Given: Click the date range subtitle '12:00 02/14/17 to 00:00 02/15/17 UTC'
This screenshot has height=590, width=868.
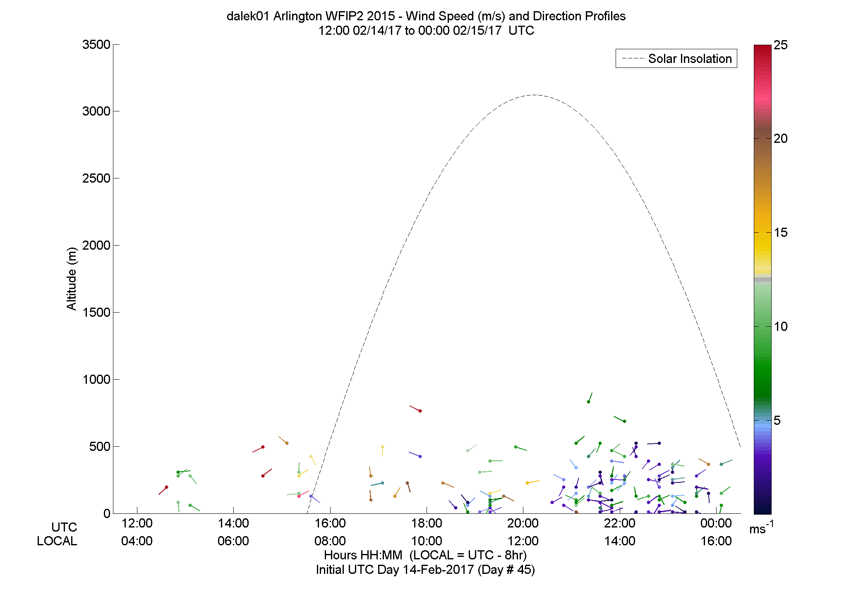Looking at the screenshot, I should 426,31.
